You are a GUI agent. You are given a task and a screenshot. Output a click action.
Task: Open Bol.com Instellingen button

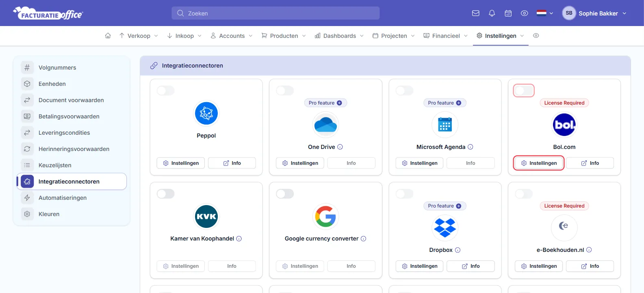click(539, 163)
